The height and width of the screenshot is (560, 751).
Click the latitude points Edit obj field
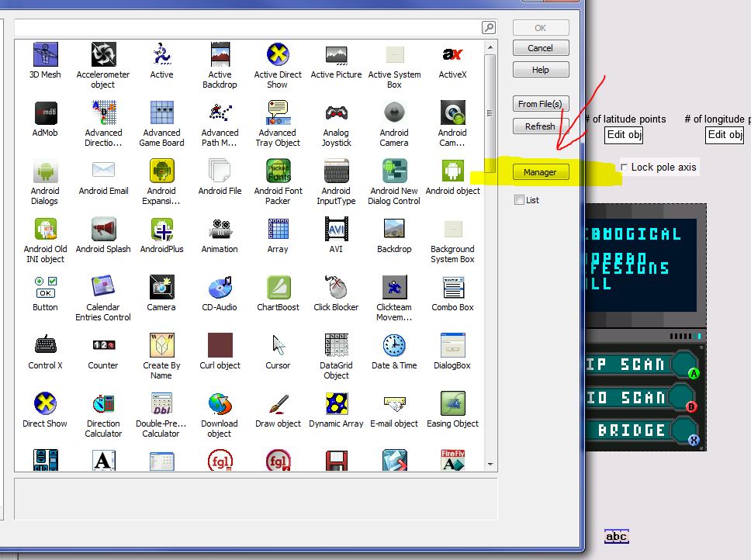tap(624, 135)
